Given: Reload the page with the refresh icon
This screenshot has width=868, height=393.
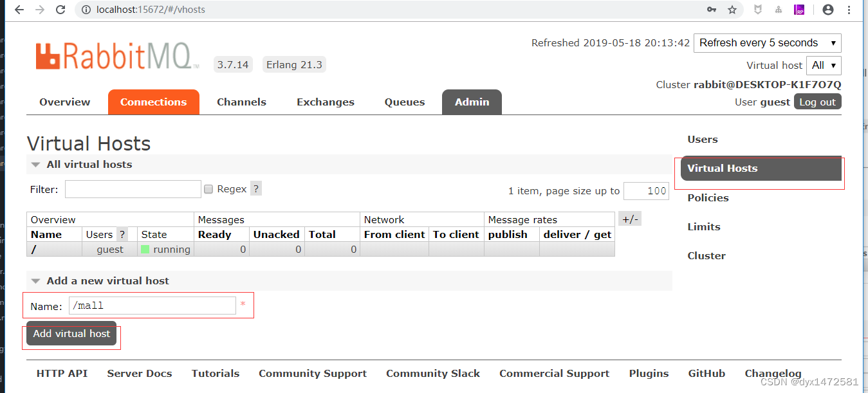Looking at the screenshot, I should (x=60, y=10).
